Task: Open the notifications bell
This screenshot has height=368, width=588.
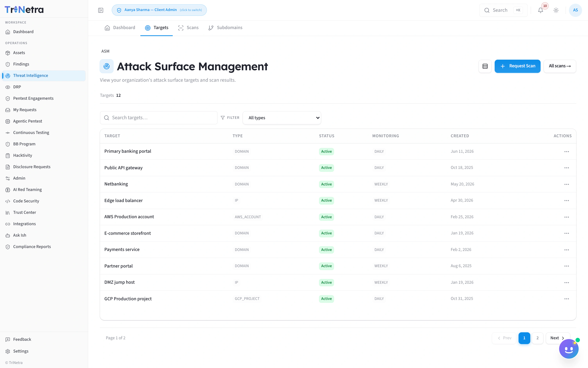Action: coord(540,10)
